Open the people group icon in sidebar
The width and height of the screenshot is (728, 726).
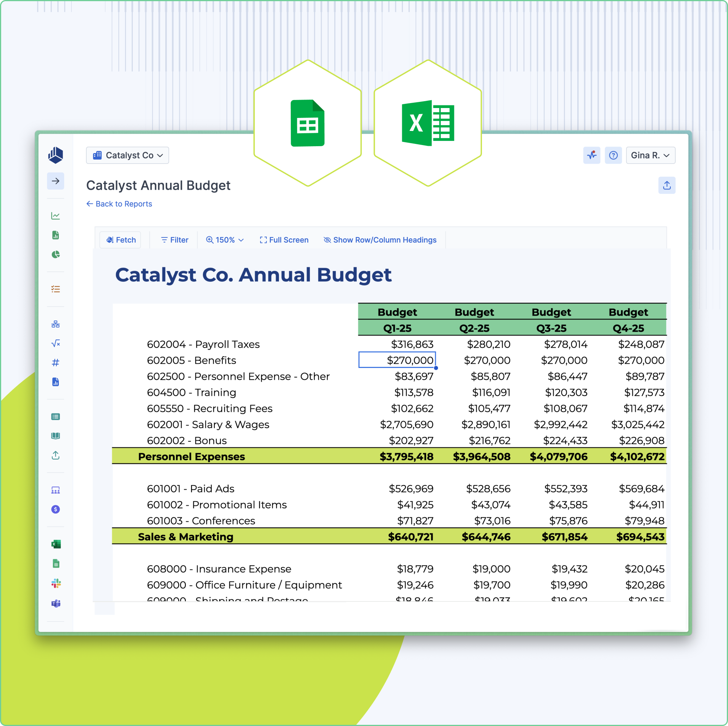coord(56,490)
